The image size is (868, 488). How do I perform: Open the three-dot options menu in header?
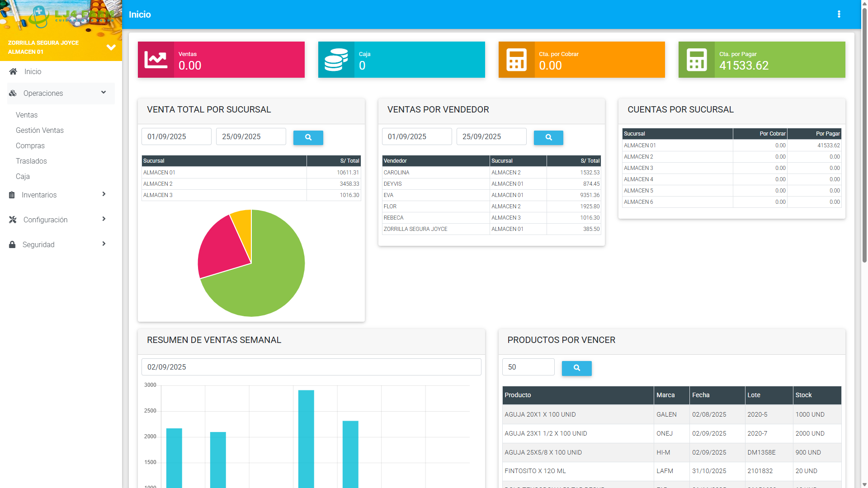[839, 14]
